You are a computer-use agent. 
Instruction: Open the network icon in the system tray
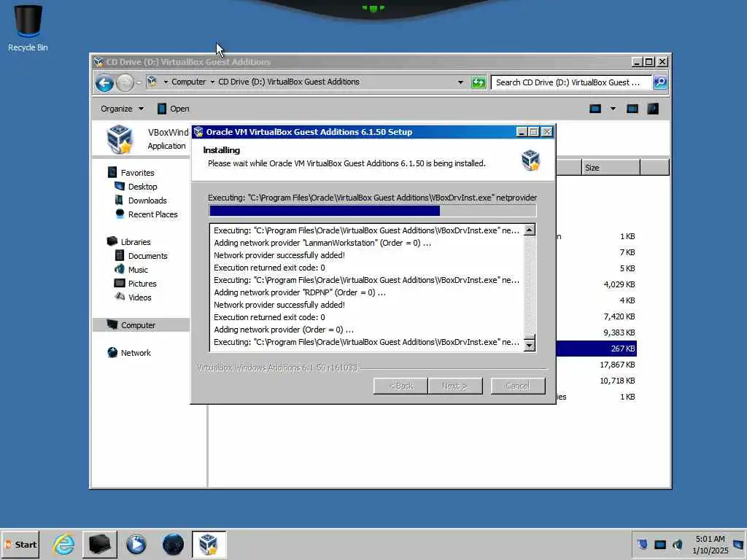(660, 544)
